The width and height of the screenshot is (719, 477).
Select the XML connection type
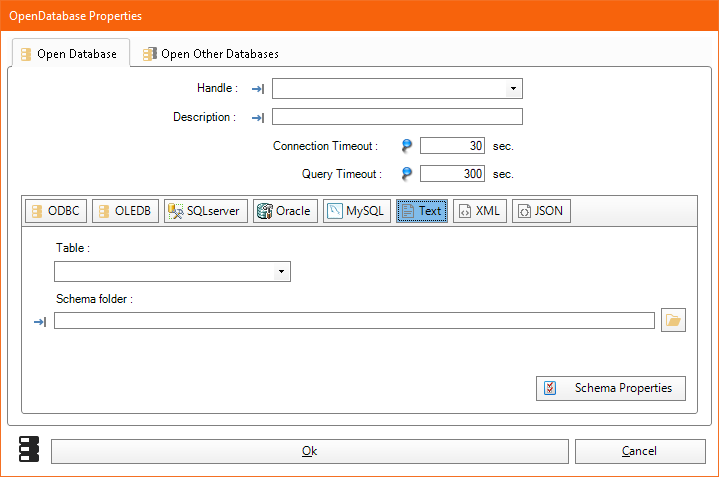480,211
